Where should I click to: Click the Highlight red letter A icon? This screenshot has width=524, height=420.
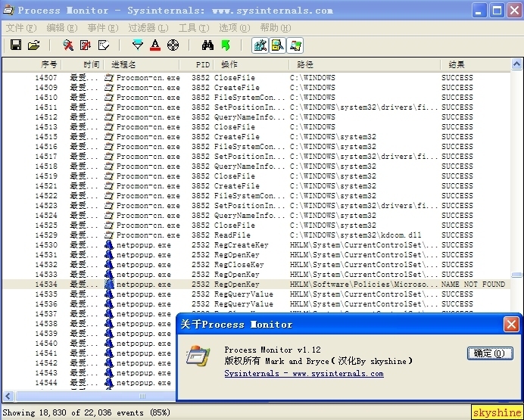coord(155,45)
